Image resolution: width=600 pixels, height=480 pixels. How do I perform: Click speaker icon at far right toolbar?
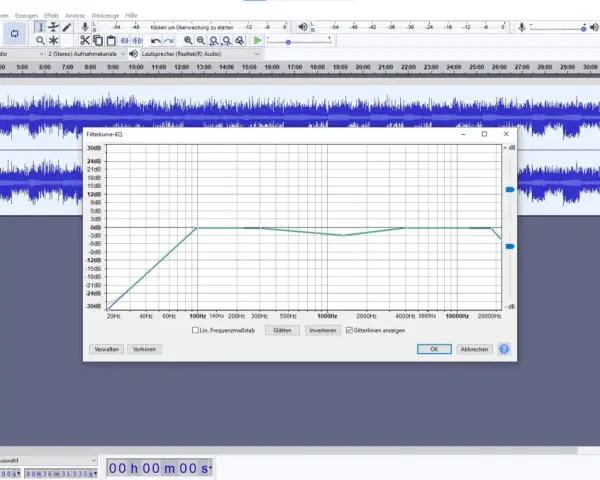[x=594, y=27]
